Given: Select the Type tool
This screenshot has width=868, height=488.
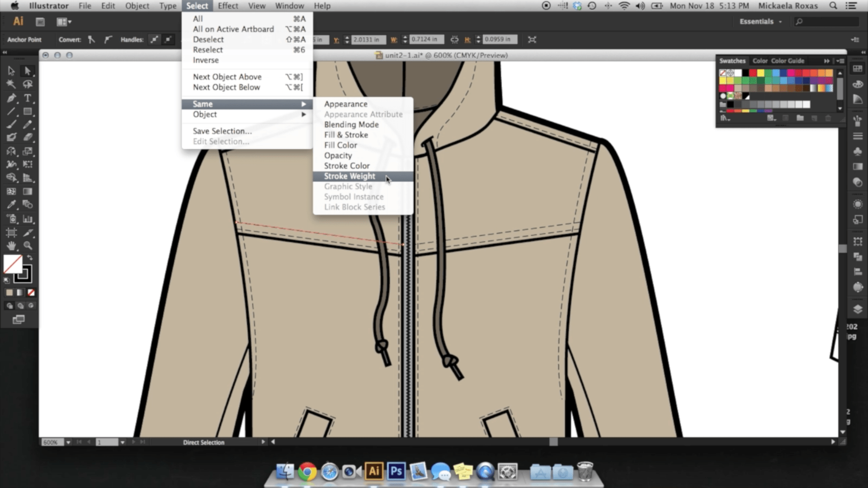Looking at the screenshot, I should pos(28,98).
